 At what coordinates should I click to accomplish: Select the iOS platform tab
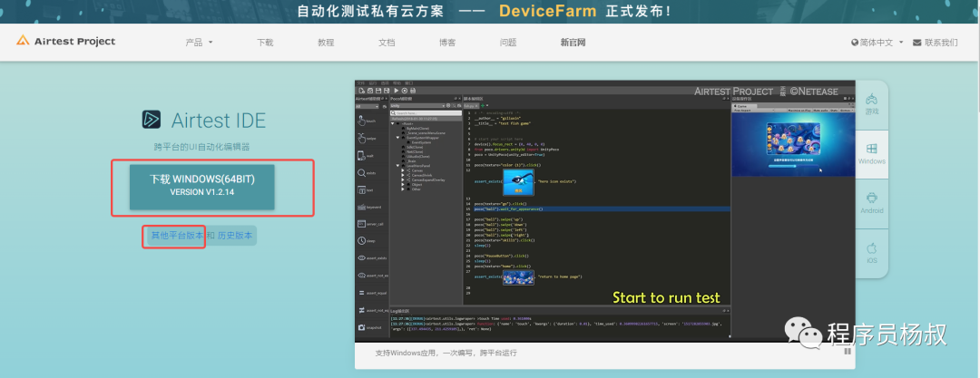(x=871, y=253)
